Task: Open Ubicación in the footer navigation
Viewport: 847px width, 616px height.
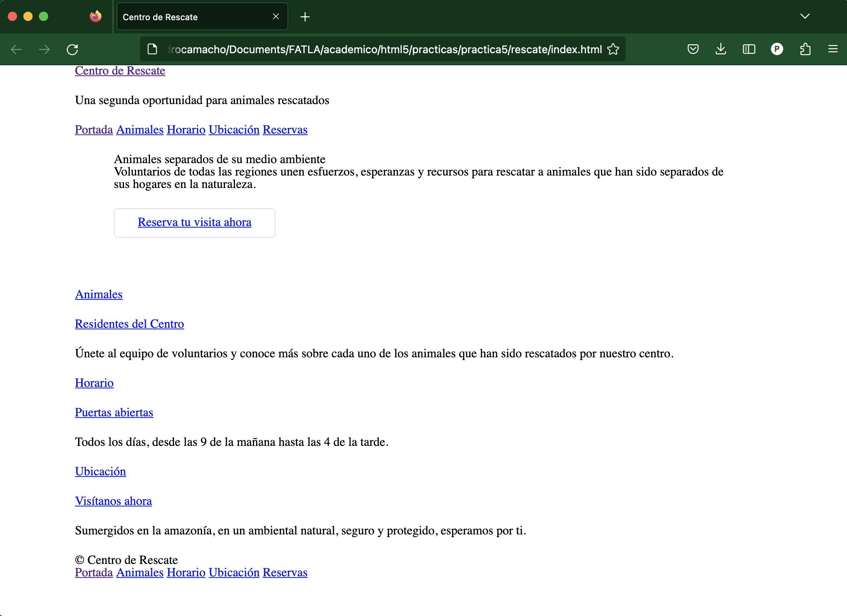Action: click(x=234, y=572)
